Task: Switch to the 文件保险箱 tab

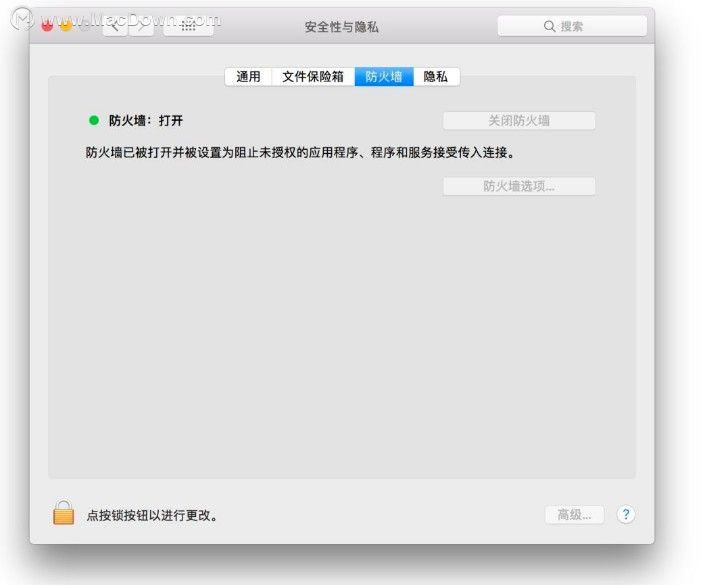Action: [x=313, y=76]
